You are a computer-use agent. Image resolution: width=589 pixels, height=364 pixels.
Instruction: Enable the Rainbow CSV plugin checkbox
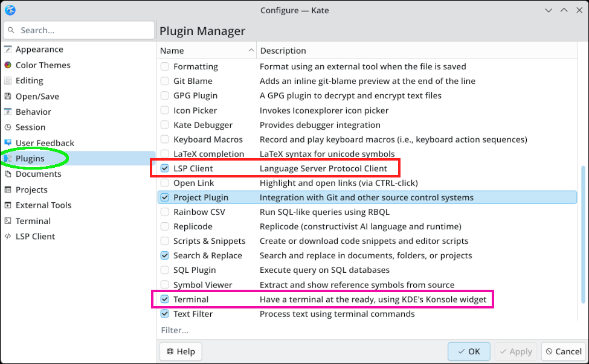click(x=164, y=212)
